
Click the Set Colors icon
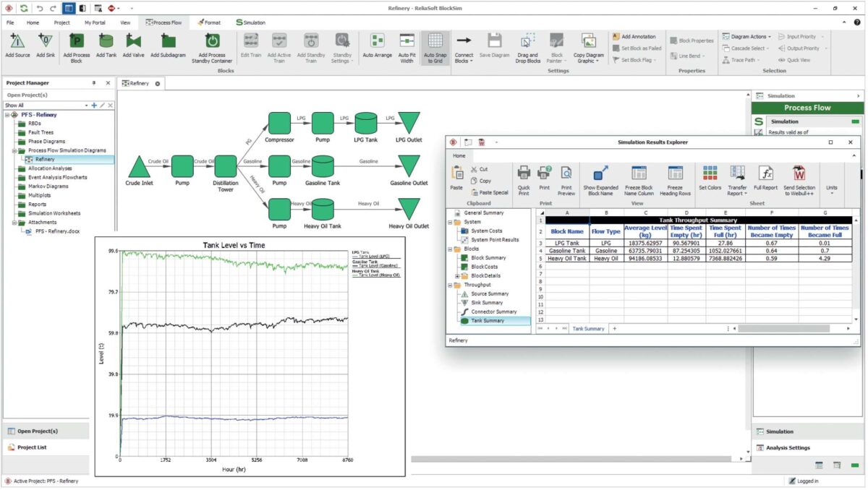tap(710, 173)
